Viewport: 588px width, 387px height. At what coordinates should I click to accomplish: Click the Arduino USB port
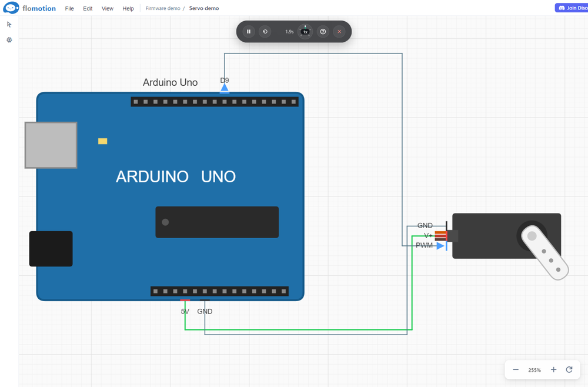[51, 145]
